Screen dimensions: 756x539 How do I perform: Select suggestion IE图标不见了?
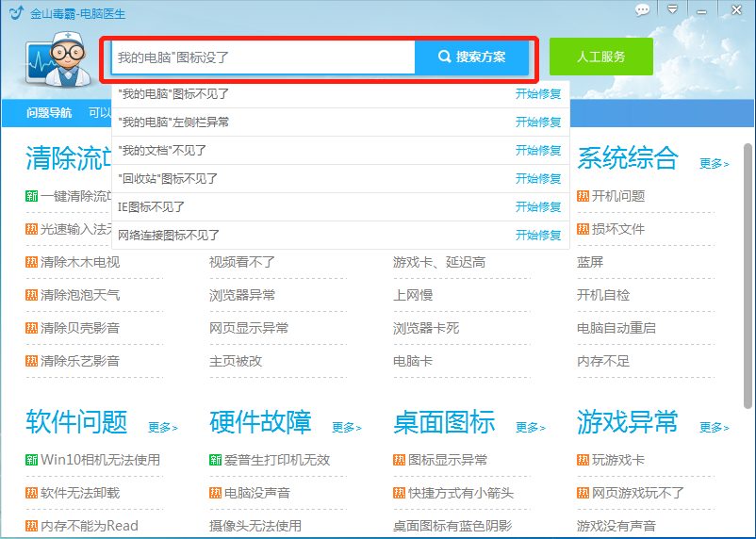coord(340,206)
